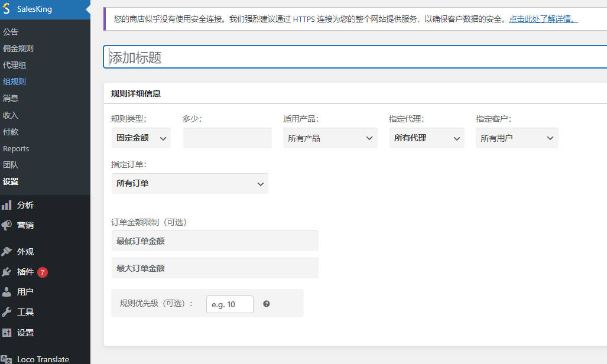Open the 规则类型 dropdown showing 固定金额
The image size is (607, 364).
click(x=141, y=138)
